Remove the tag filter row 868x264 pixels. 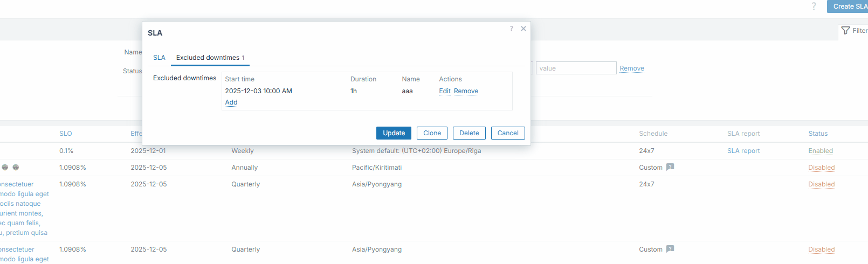[x=631, y=68]
